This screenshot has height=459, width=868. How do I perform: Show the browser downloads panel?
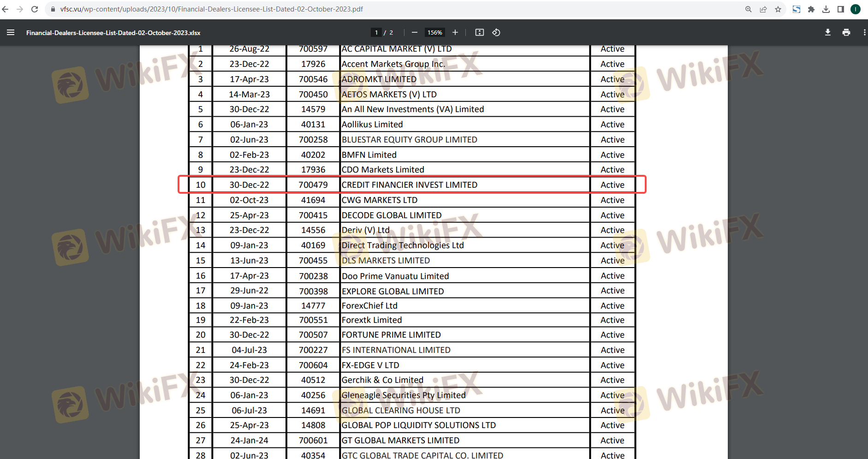(826, 9)
